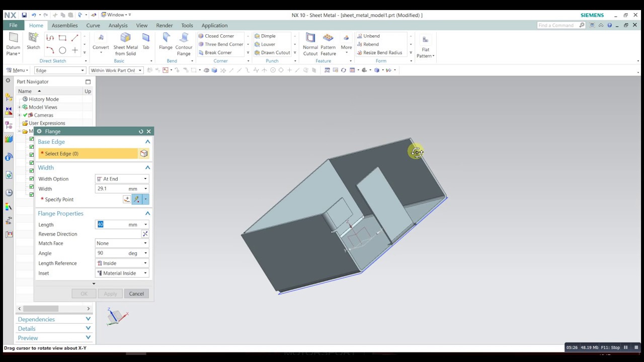Switch to the Render tab
The image size is (644, 362).
point(164,26)
